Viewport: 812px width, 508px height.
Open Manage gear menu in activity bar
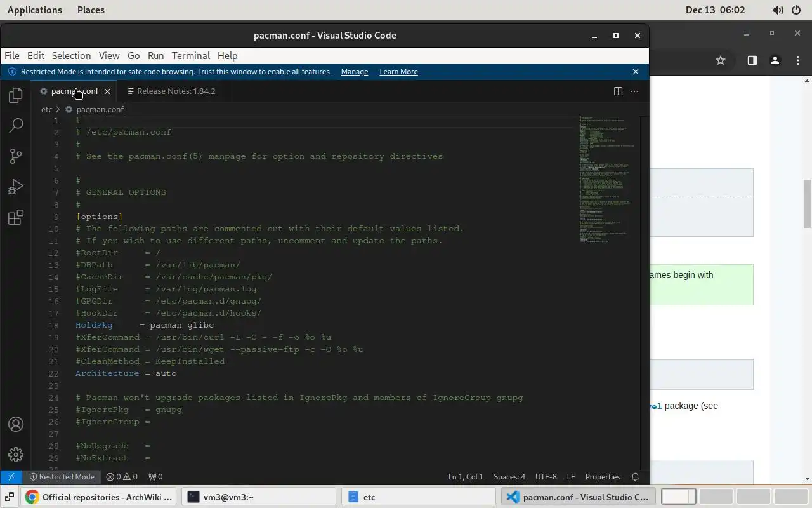point(16,455)
